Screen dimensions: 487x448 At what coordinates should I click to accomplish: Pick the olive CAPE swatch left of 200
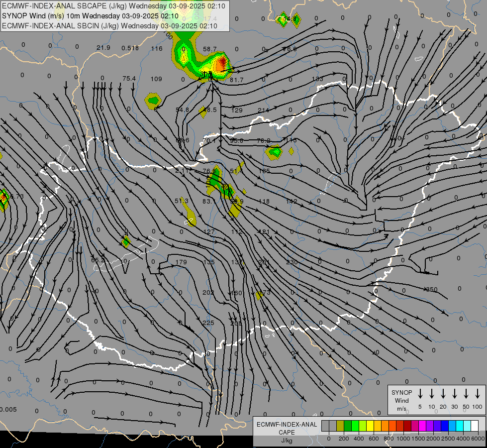(x=340, y=426)
